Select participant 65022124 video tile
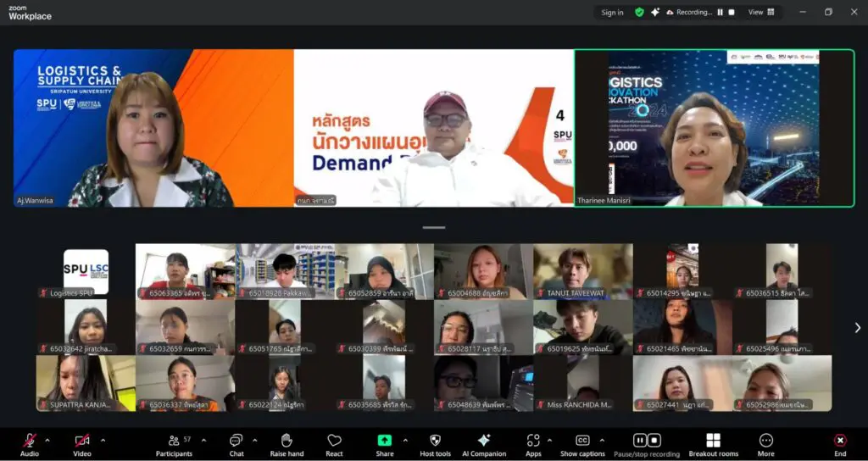The image size is (868, 461). [285, 383]
